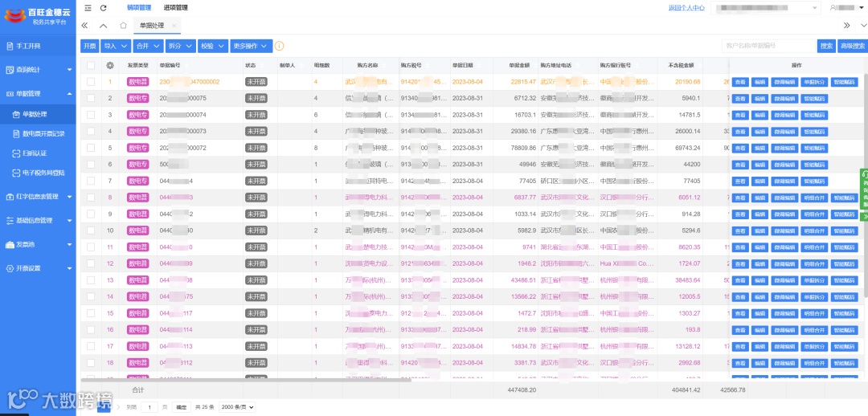This screenshot has width=868, height=416.
Task: Click the home icon in tab bar
Action: pos(123,26)
